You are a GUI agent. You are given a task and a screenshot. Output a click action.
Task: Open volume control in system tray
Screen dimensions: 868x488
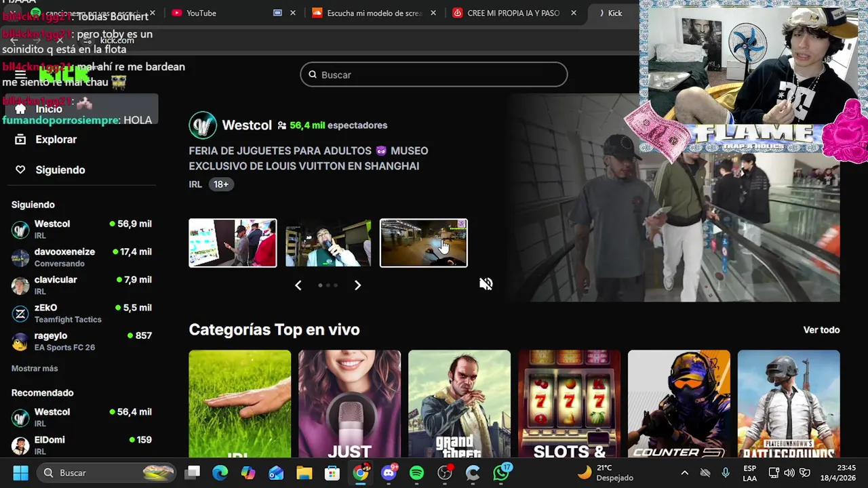coord(789,472)
